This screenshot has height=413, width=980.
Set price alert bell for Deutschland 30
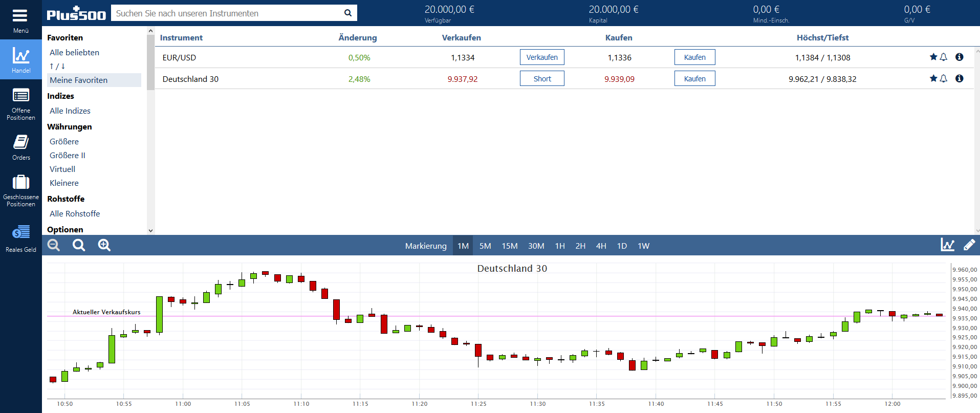coord(944,78)
